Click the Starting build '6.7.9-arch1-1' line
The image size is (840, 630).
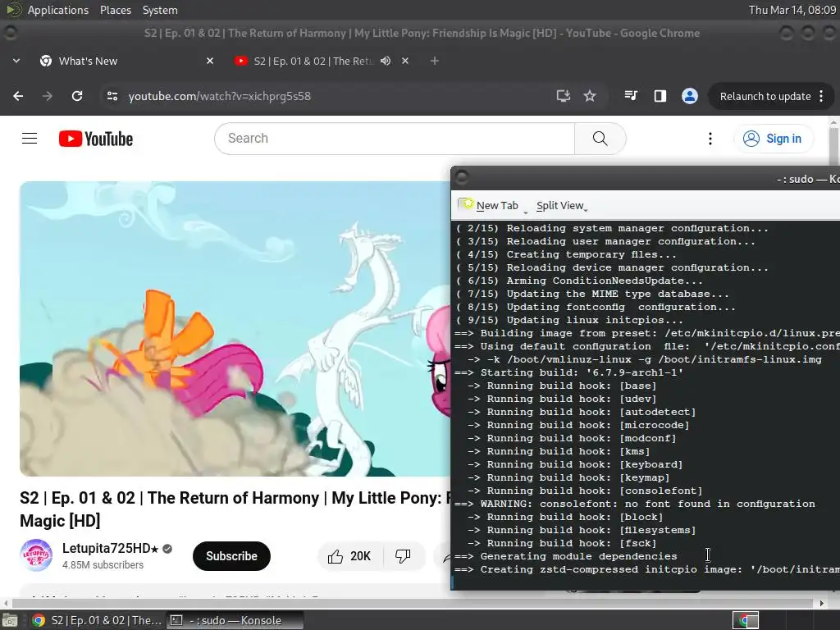tap(569, 372)
